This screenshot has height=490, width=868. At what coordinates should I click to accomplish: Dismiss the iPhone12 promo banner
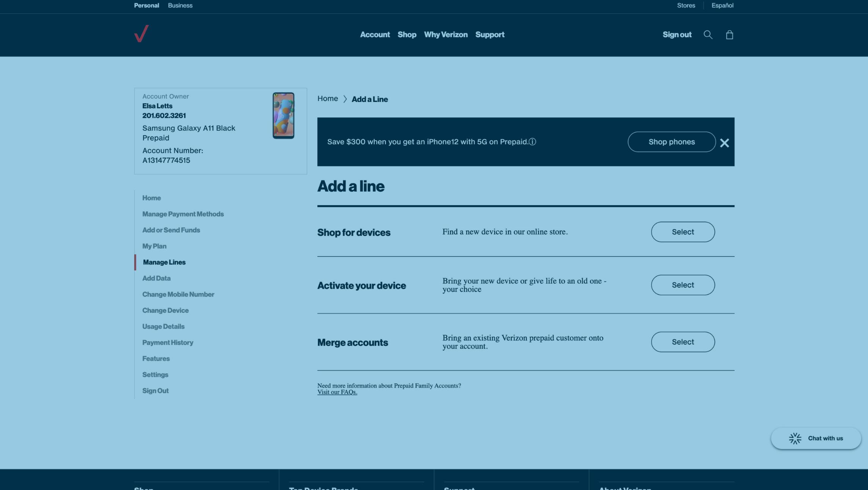click(724, 143)
